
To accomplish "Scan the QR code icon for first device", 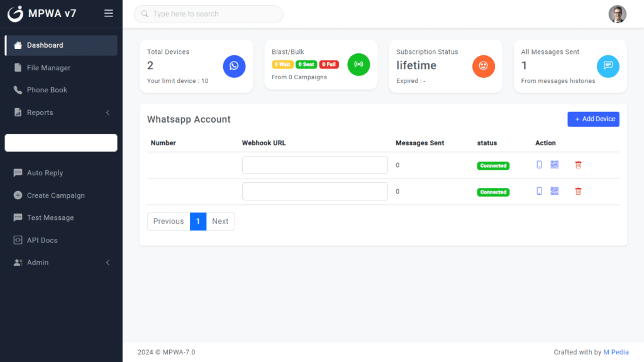I will click(554, 164).
